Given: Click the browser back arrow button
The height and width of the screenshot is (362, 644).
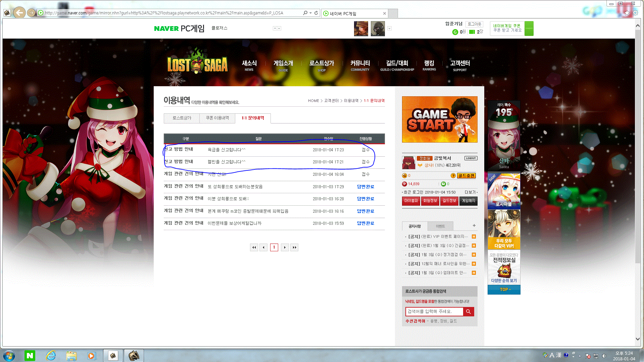Looking at the screenshot, I should point(19,13).
